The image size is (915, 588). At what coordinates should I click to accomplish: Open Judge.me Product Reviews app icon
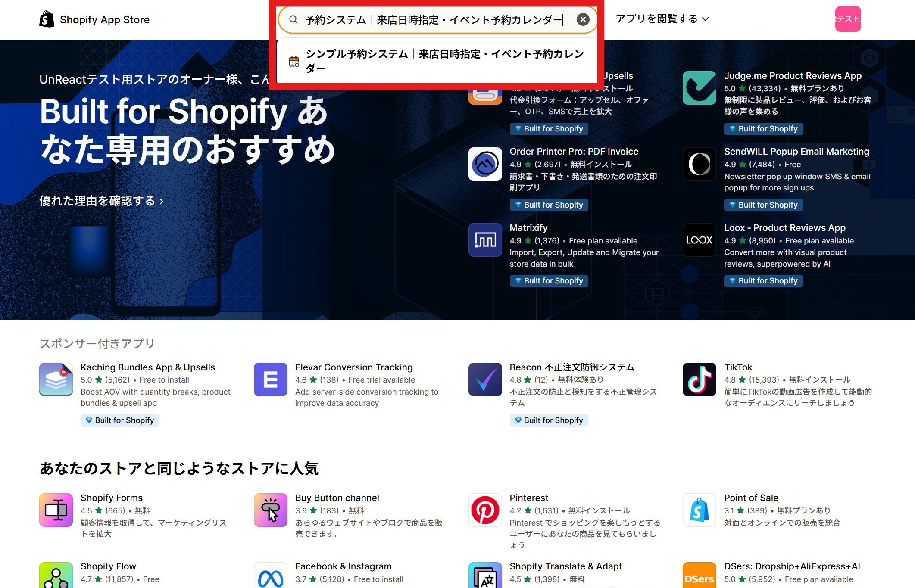pyautogui.click(x=699, y=88)
